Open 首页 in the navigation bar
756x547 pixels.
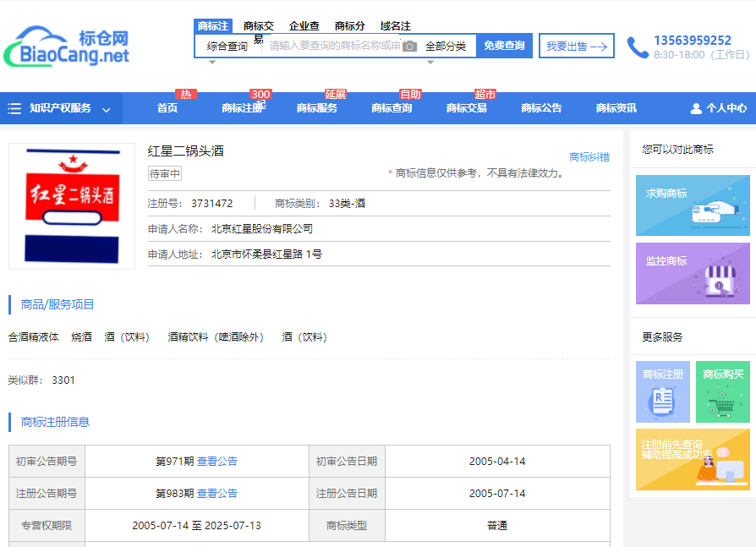click(x=167, y=108)
